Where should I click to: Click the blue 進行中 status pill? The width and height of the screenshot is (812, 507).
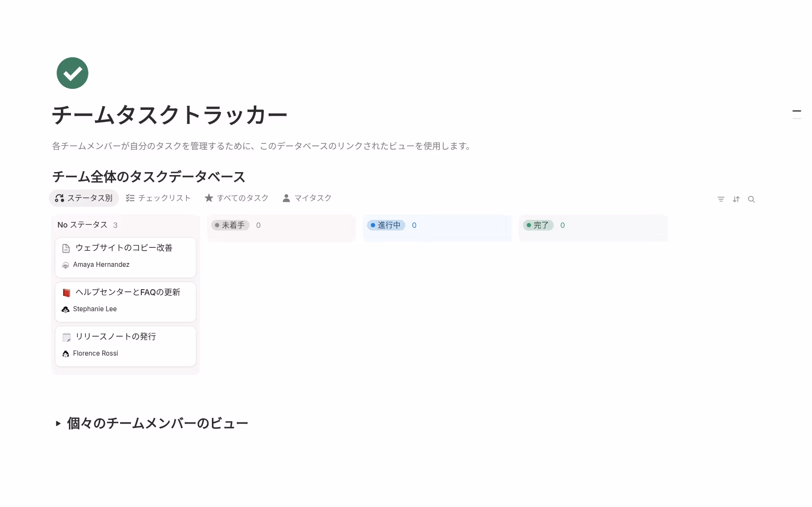point(386,225)
